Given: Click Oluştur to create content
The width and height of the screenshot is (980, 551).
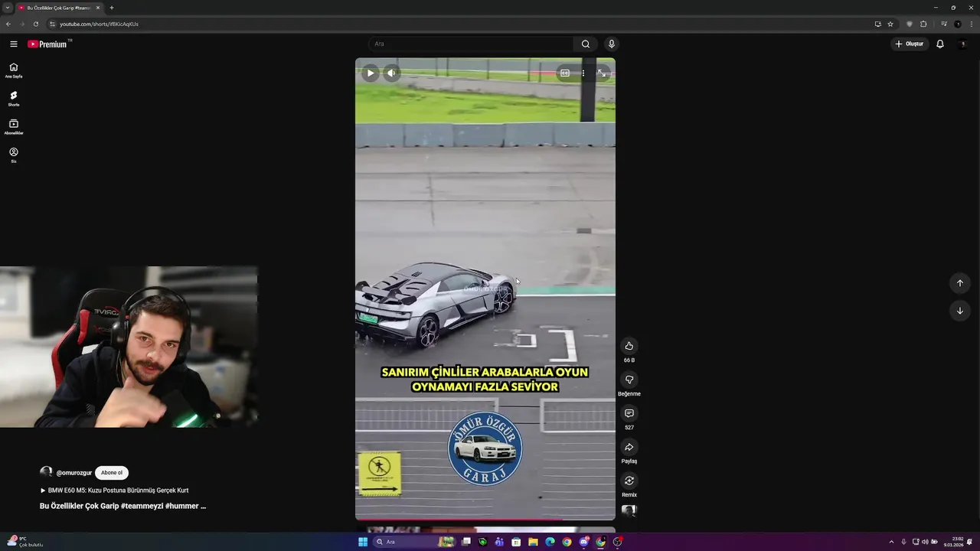Looking at the screenshot, I should tap(910, 44).
